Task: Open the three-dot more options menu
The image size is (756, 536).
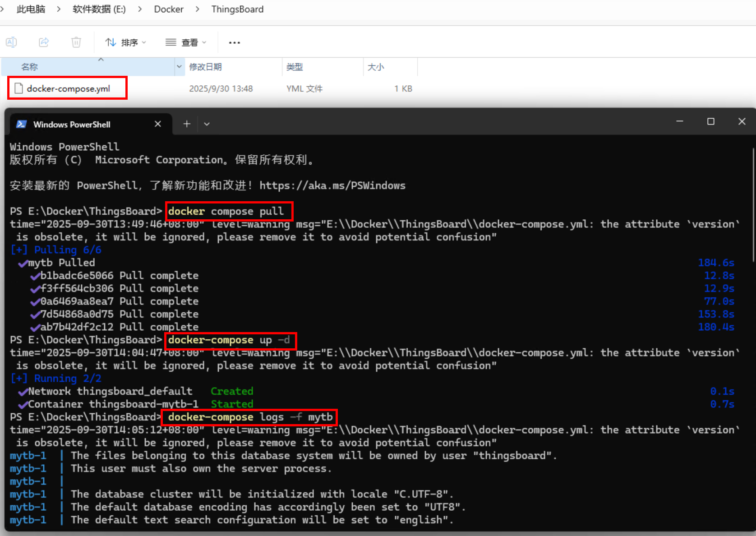Action: [x=235, y=42]
